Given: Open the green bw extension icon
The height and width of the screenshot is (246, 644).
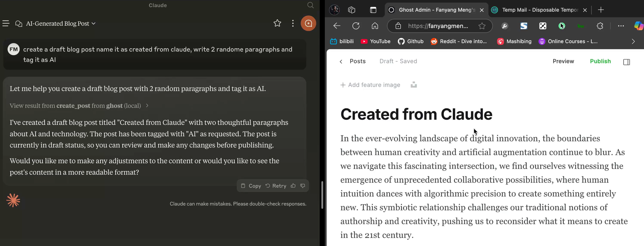Looking at the screenshot, I should click(x=581, y=26).
